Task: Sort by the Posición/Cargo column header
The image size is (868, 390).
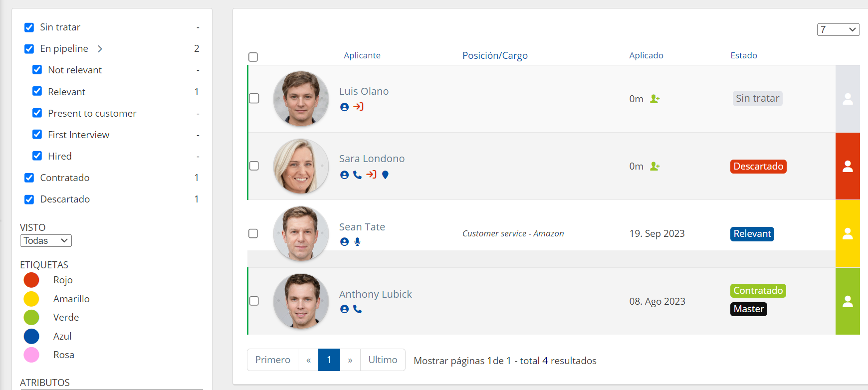Action: pos(495,55)
